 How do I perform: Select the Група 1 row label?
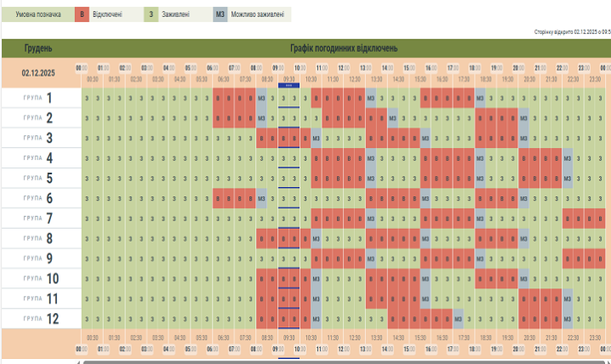coord(38,98)
